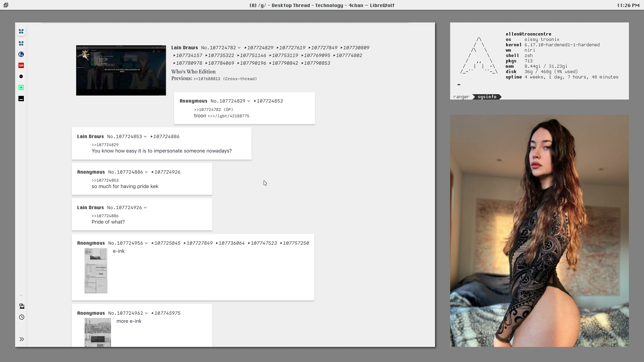Open synced tabs sidebar icon
The width and height of the screenshot is (644, 362).
pos(21,306)
